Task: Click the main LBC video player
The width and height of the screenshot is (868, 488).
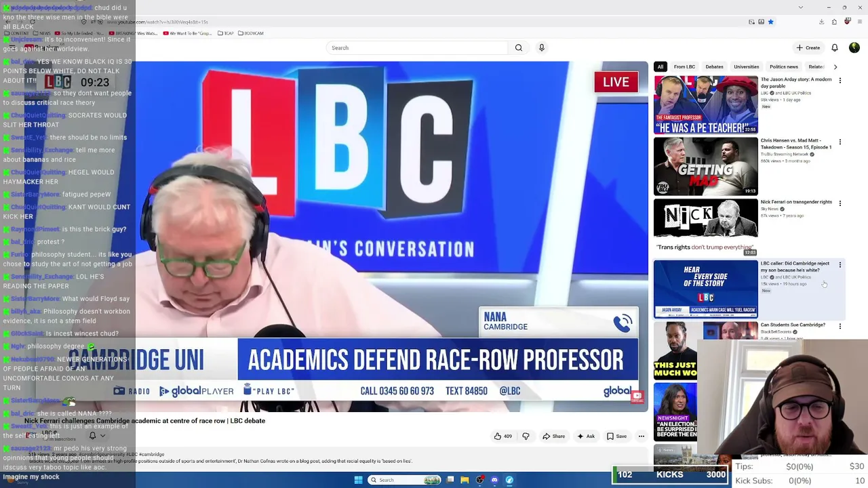Action: click(336, 237)
